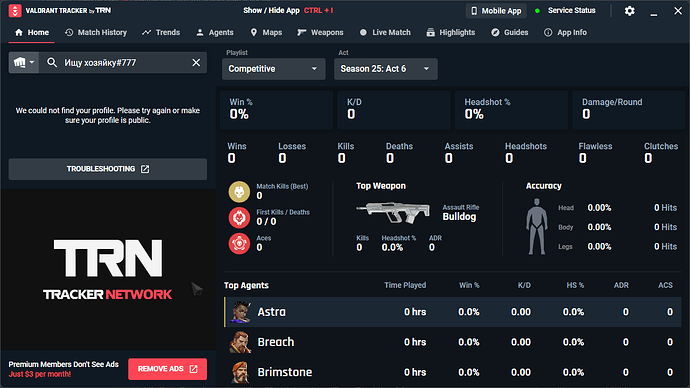Sort by the Win % column header
Viewport: 690px width, 388px height.
[x=469, y=285]
